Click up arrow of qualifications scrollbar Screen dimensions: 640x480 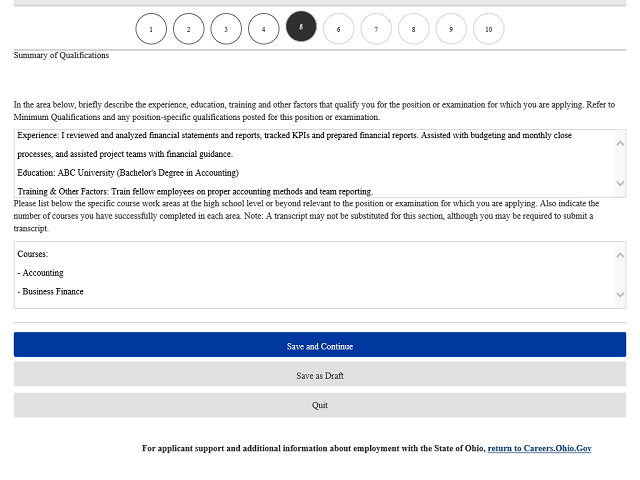tap(620, 143)
